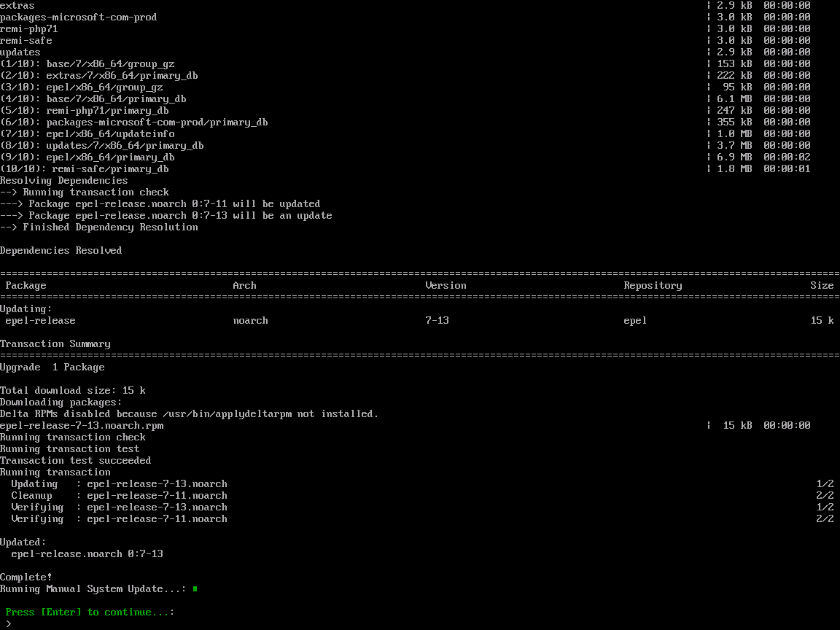Click the 'Complete!' status text
The image size is (840, 630).
click(26, 577)
